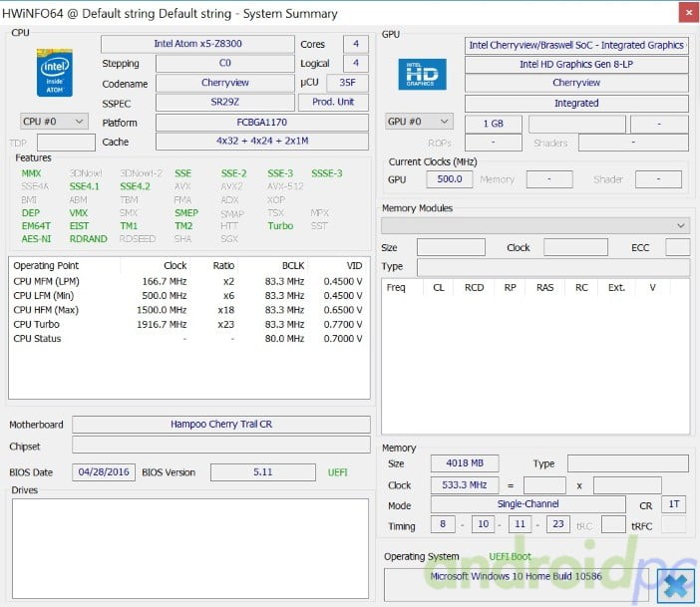
Task: Click the memory Size value 4018 MB
Action: click(465, 463)
